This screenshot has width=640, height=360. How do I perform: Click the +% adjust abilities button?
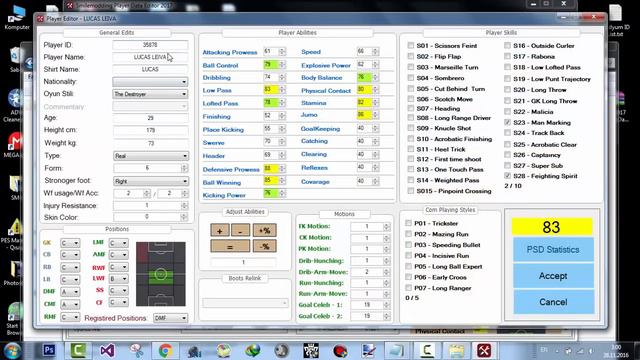coord(264,230)
